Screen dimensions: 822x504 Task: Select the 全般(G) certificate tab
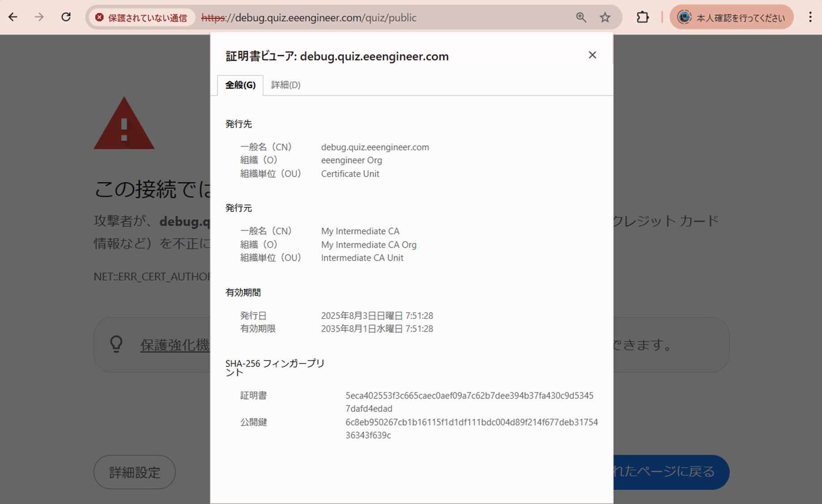click(x=240, y=85)
